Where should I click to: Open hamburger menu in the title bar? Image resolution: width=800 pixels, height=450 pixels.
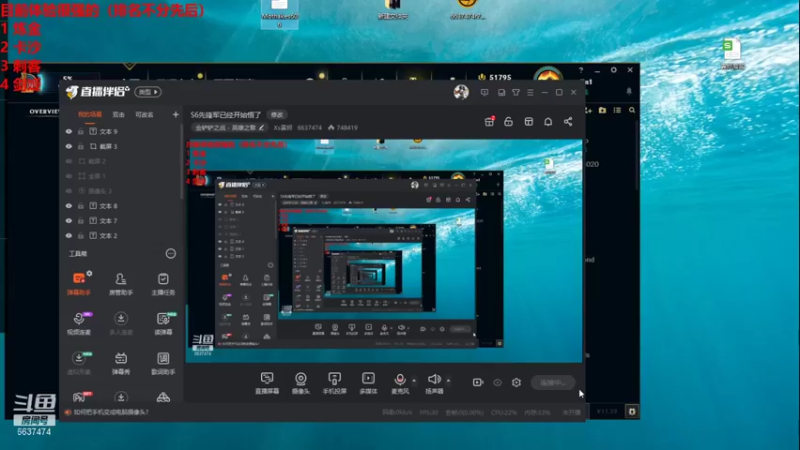530,92
